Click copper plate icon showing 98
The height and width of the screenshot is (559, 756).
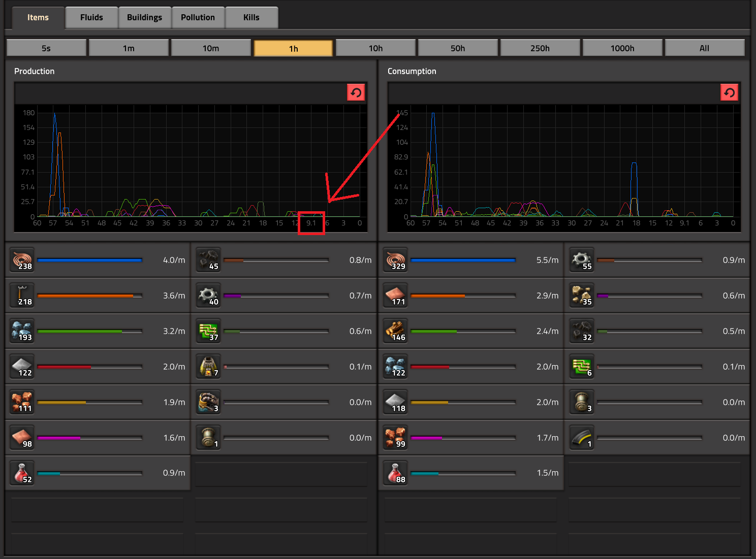[x=22, y=438]
